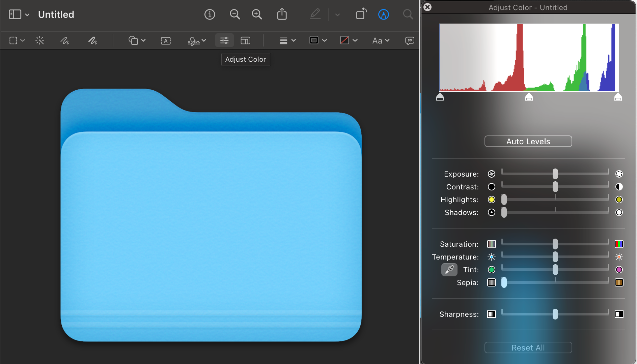Choose the Draw tool
The height and width of the screenshot is (364, 637).
point(92,41)
